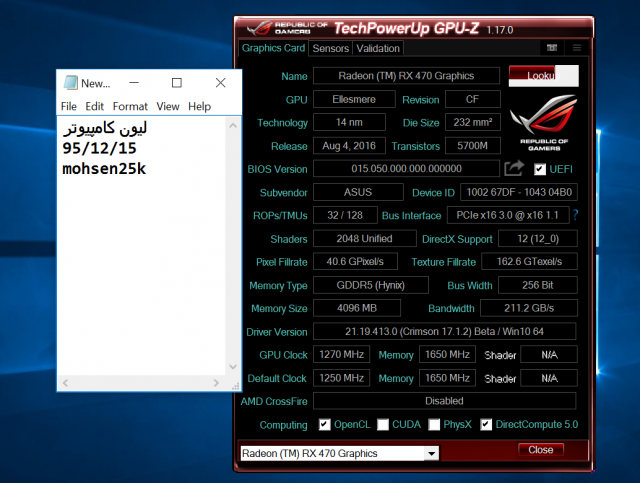Click the ROG eye logo in GPU-Z title

(x=260, y=28)
